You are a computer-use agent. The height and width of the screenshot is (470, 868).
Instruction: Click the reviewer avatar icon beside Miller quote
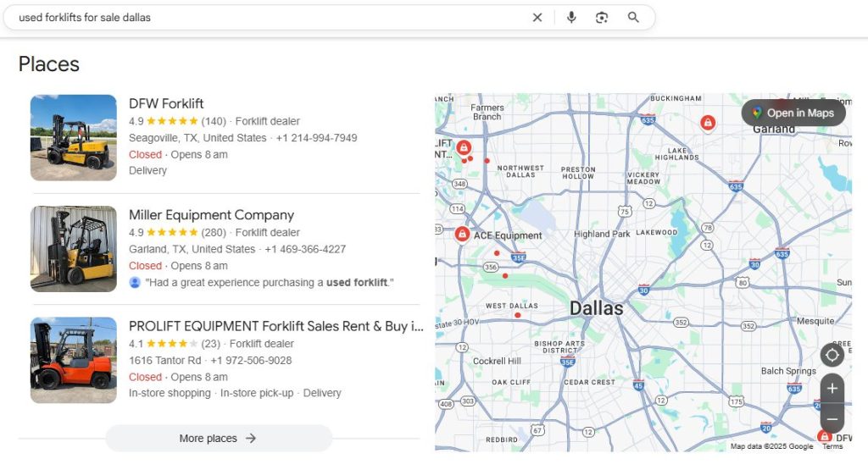pos(135,283)
